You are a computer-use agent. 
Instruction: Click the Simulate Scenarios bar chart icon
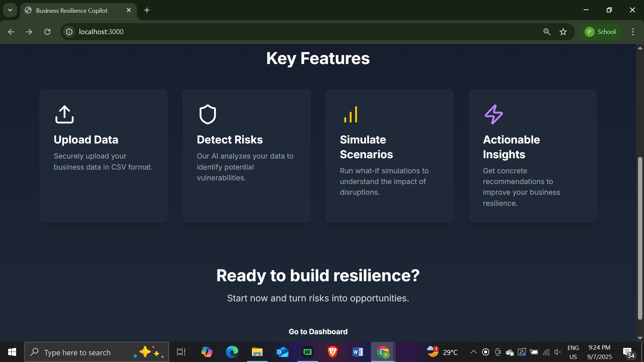[x=351, y=115]
